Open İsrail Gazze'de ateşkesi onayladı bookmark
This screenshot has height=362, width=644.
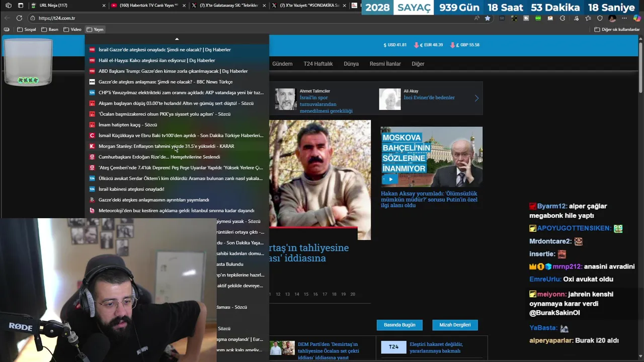177,50
